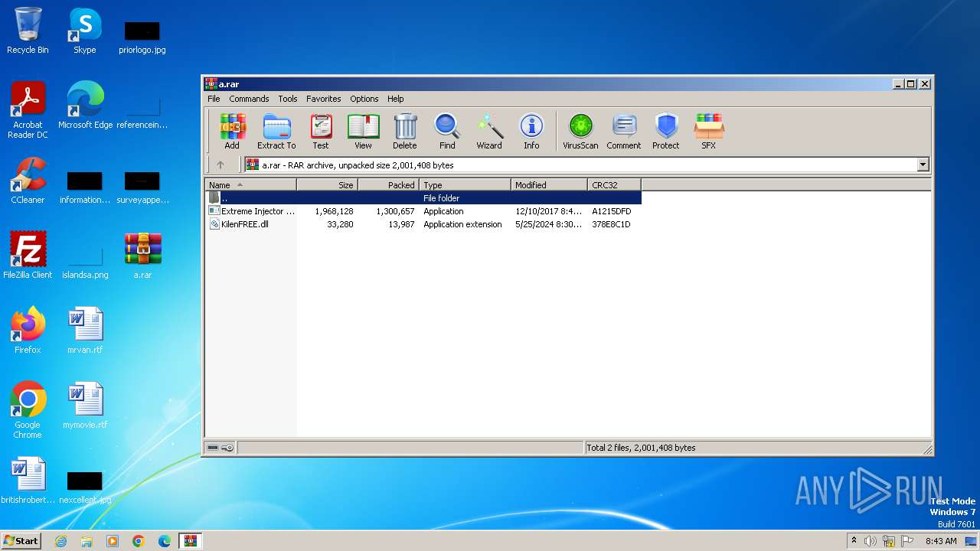This screenshot has width=980, height=551.
Task: Open the View toolbar button
Action: (x=363, y=131)
